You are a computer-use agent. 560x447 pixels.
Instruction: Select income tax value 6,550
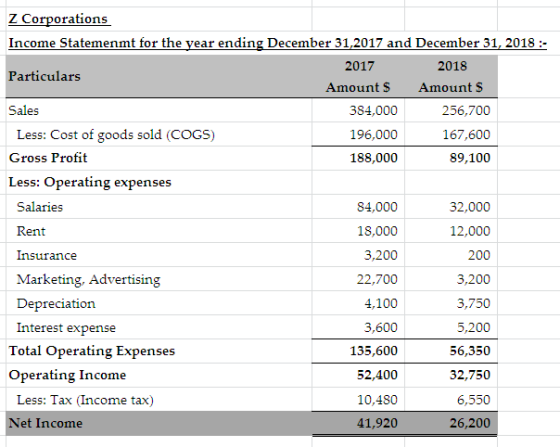pos(474,400)
